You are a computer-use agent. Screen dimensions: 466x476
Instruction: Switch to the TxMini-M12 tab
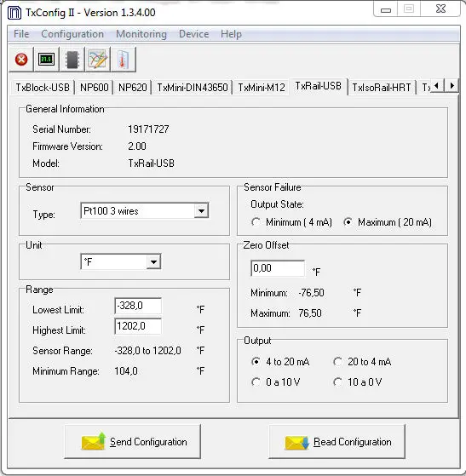point(262,88)
